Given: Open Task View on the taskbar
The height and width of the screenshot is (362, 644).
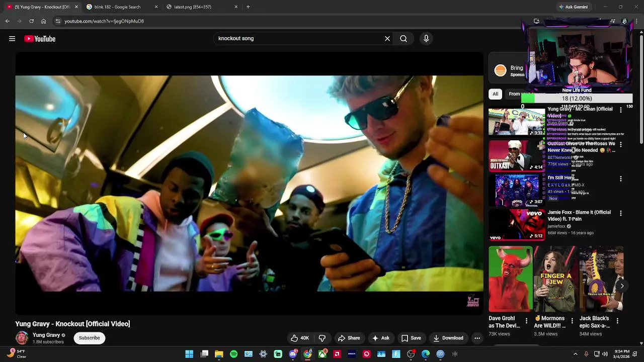Looking at the screenshot, I should pyautogui.click(x=204, y=354).
